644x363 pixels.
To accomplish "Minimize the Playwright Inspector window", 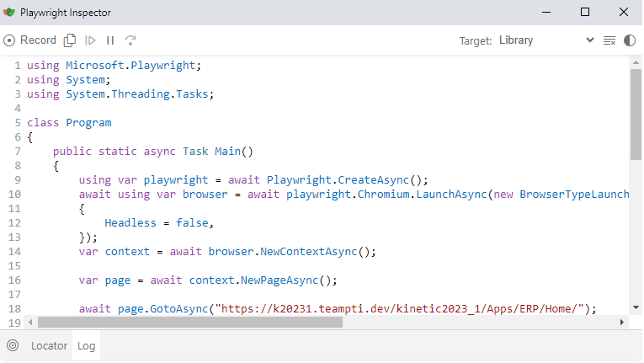I will click(x=546, y=13).
